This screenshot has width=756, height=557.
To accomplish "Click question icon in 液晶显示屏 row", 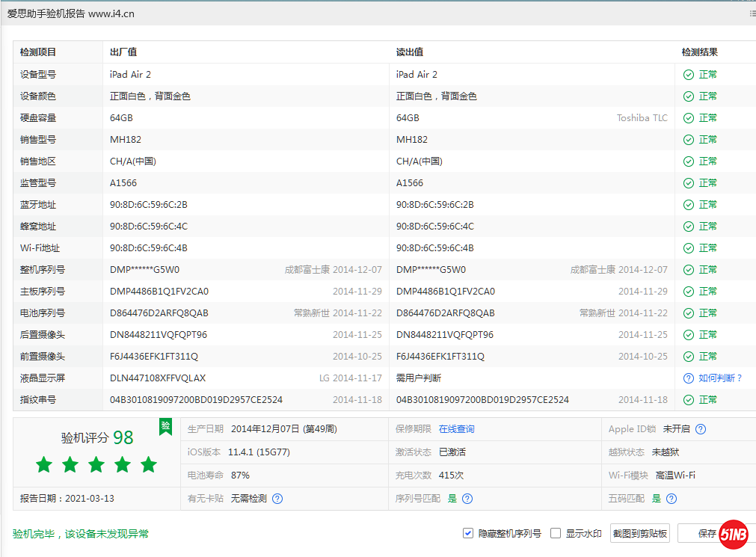I will tap(688, 378).
